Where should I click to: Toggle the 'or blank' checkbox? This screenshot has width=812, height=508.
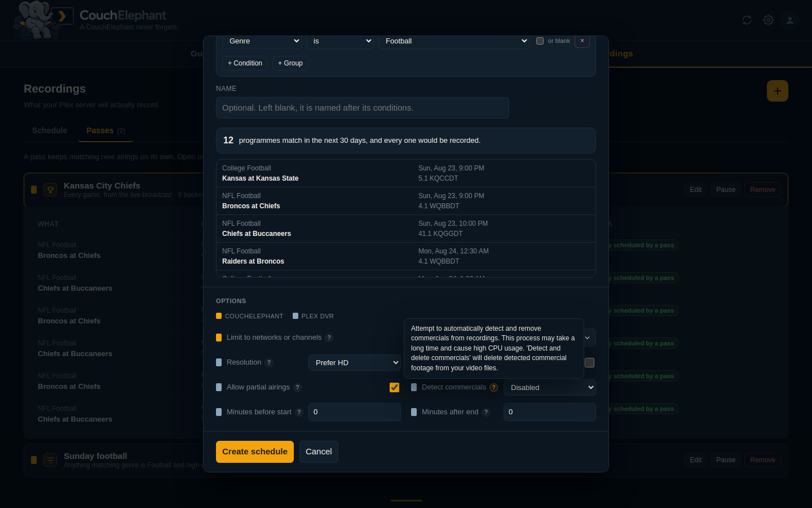(x=540, y=41)
